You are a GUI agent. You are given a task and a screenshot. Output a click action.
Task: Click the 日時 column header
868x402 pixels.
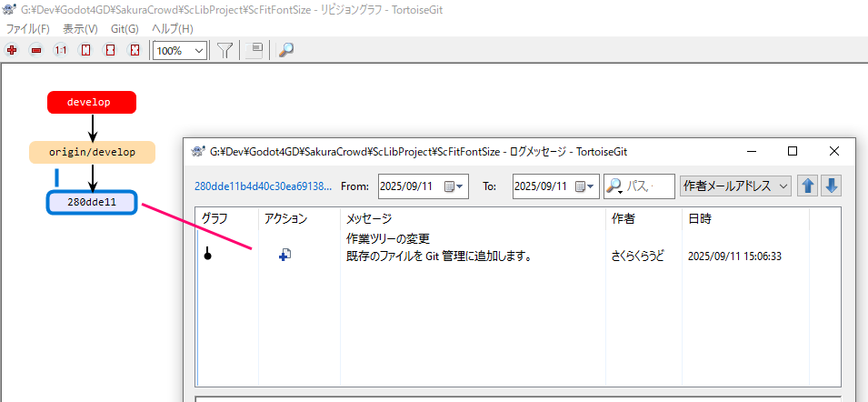[x=745, y=218]
